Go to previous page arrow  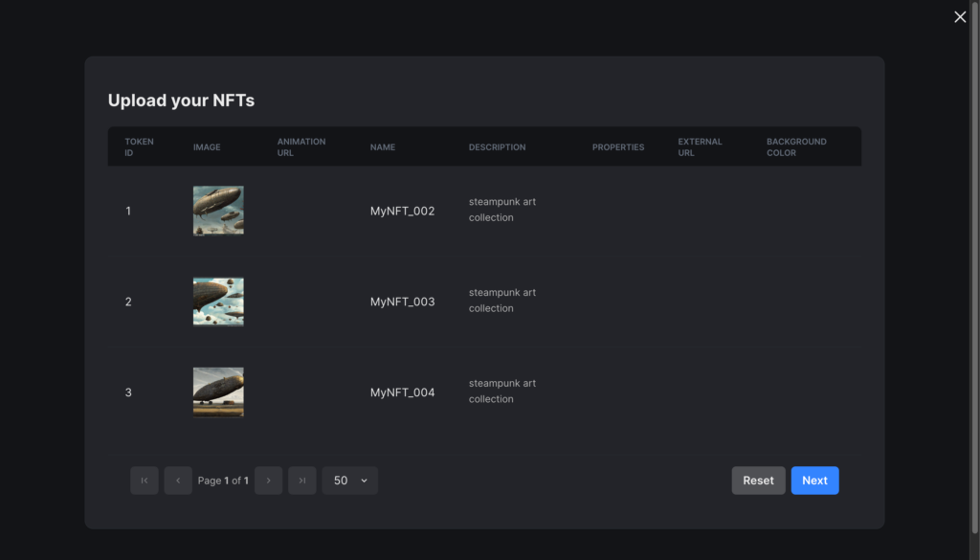point(178,480)
